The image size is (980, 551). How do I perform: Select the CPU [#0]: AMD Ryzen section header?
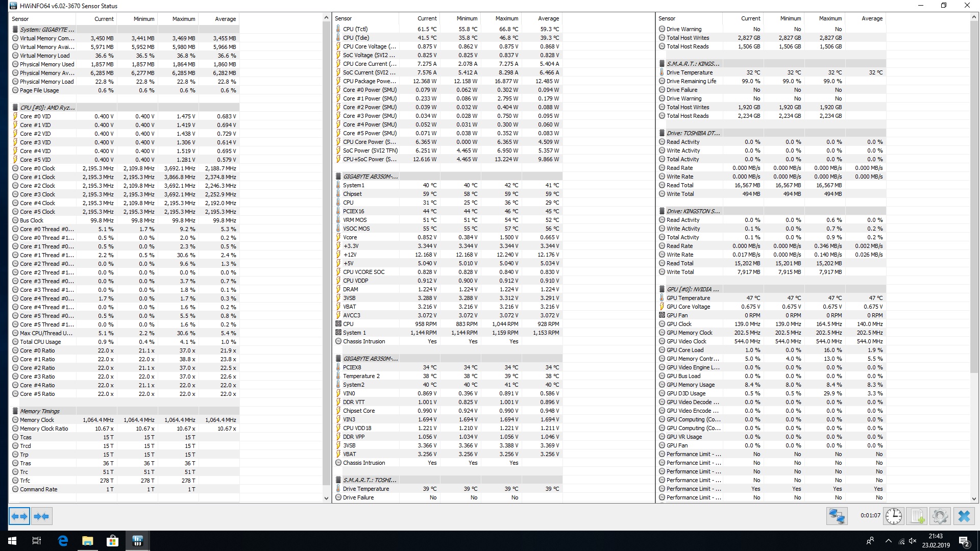point(47,108)
